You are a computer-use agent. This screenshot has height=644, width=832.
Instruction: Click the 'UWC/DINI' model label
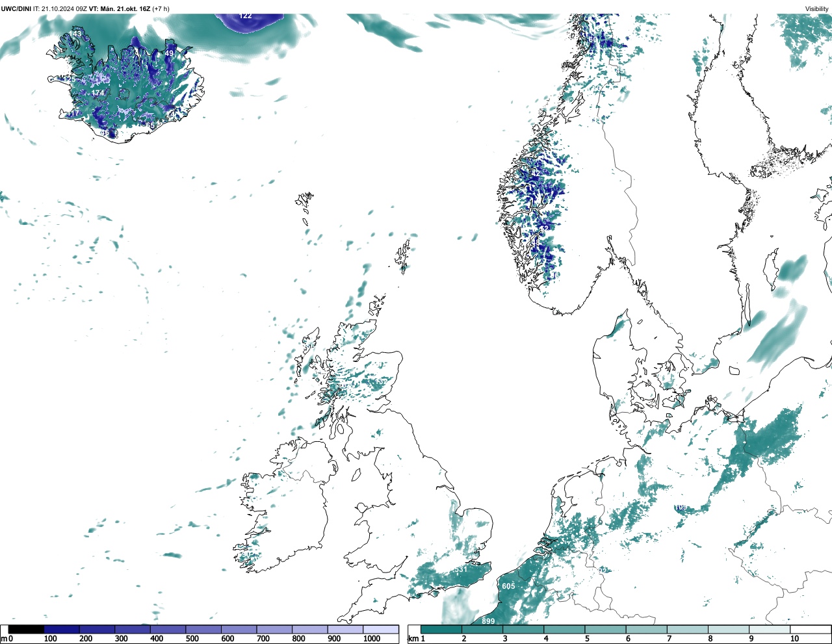(x=16, y=8)
